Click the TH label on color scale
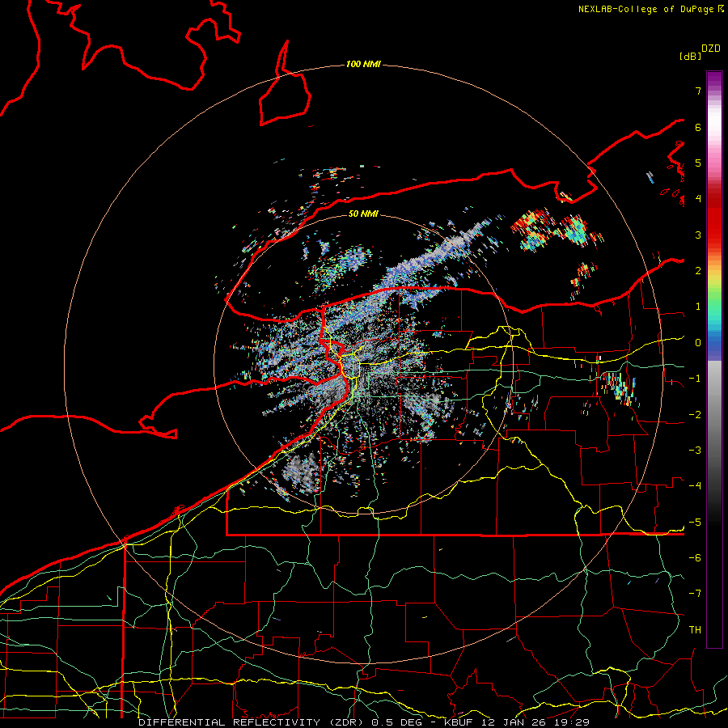 coord(695,630)
